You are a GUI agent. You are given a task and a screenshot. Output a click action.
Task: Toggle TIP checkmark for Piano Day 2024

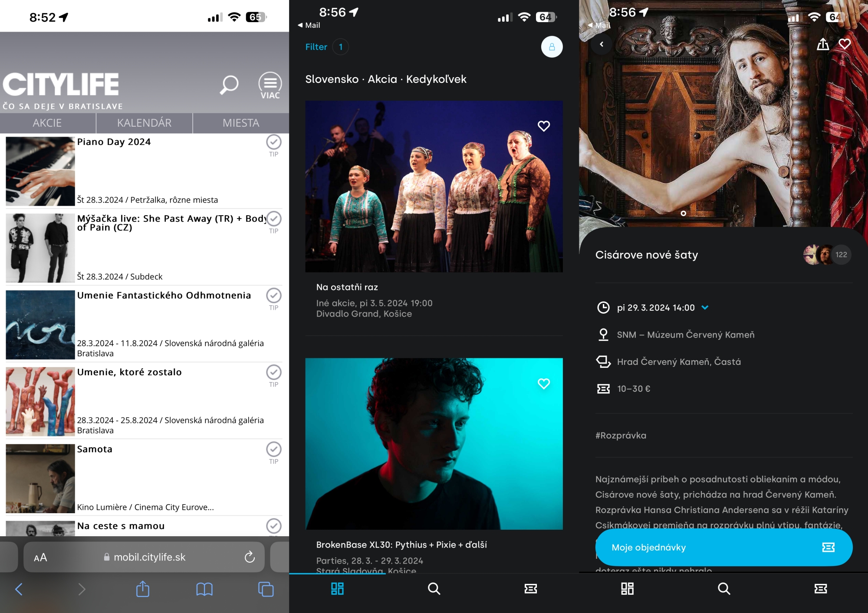[x=273, y=142]
